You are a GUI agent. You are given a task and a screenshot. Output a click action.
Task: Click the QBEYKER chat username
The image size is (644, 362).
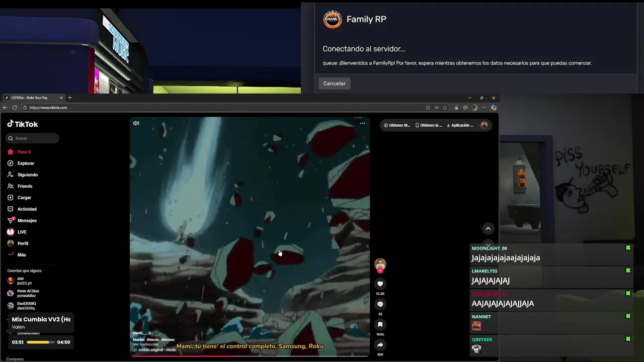pos(482,339)
